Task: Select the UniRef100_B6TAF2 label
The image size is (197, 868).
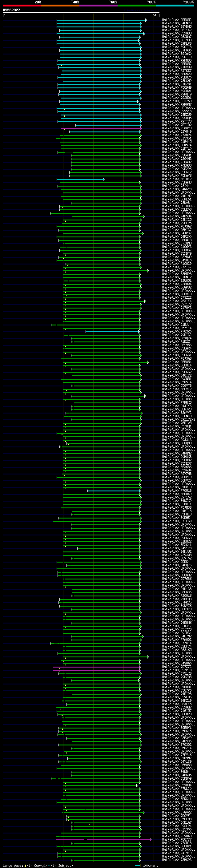Action: (x=177, y=179)
